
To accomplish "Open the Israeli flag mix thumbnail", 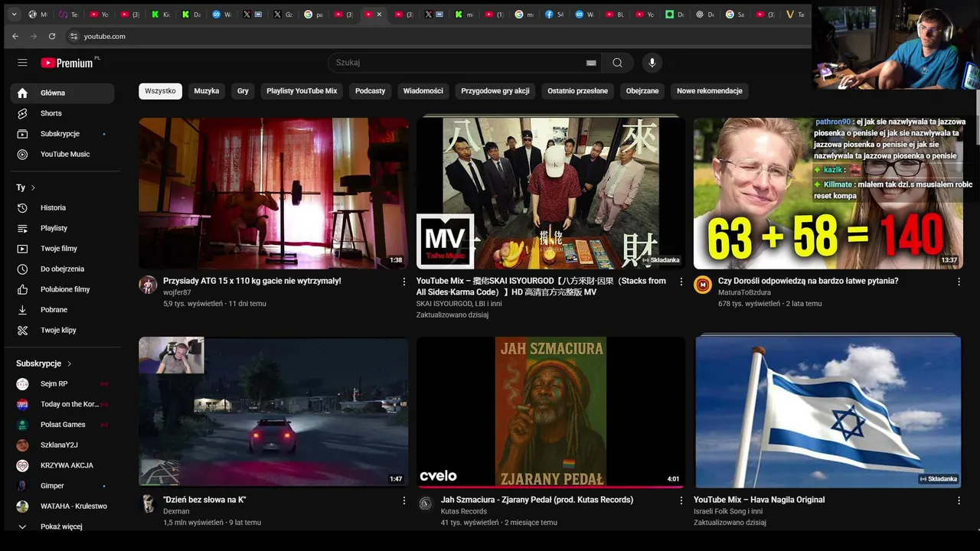I will pos(828,412).
